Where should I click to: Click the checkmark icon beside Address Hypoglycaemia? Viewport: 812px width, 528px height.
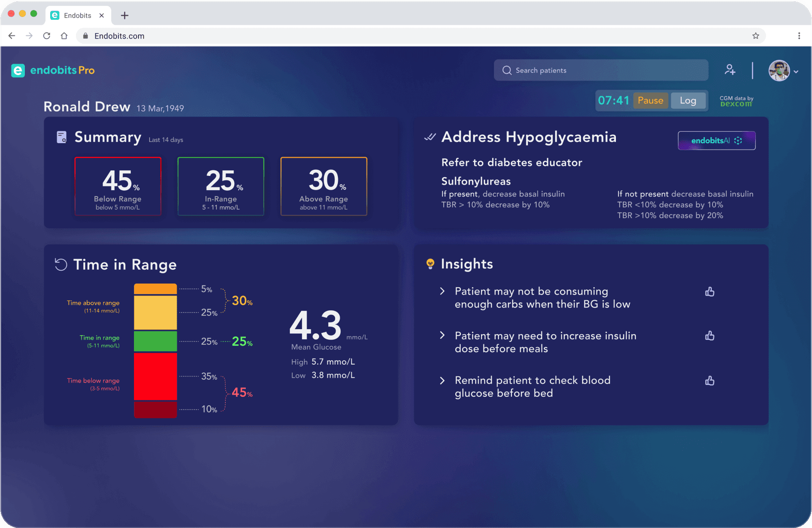coord(429,137)
